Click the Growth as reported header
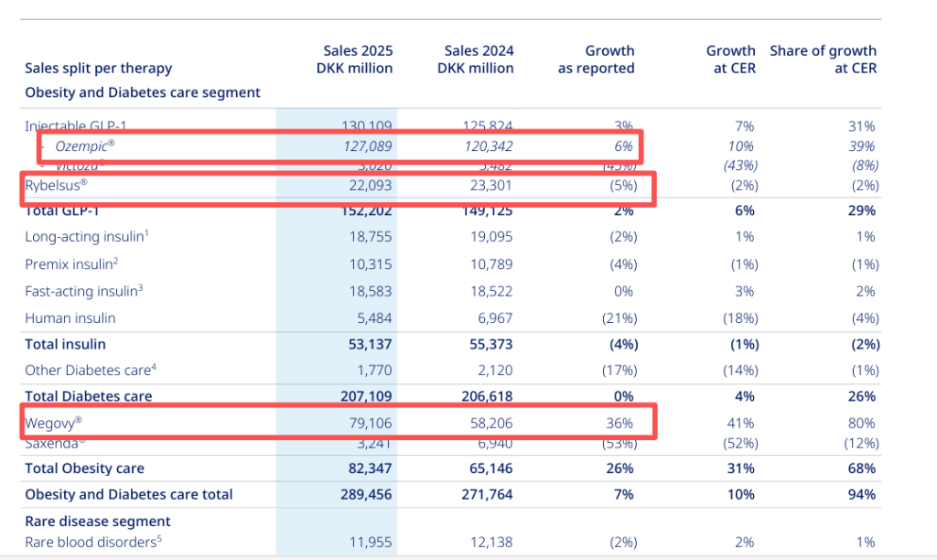 (x=597, y=59)
